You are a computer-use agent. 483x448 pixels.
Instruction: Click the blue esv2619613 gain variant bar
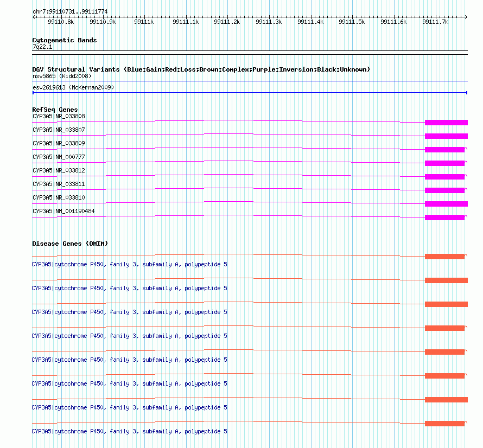click(x=250, y=93)
